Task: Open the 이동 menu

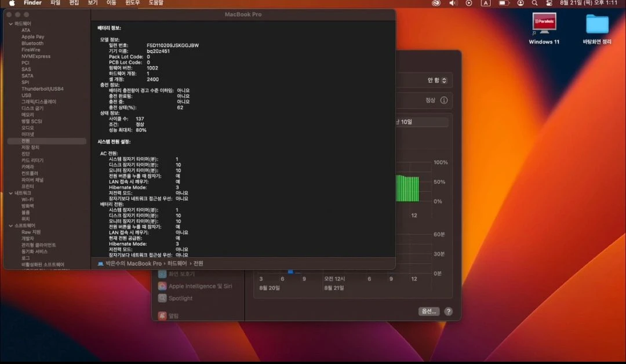Action: pyautogui.click(x=111, y=3)
